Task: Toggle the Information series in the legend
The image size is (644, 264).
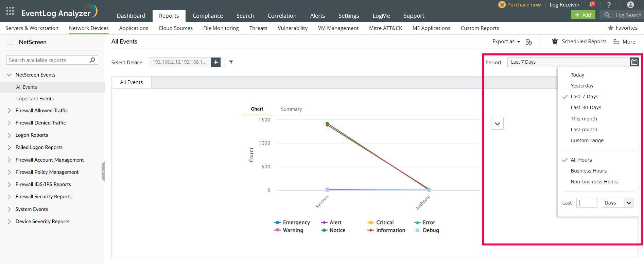Action: pyautogui.click(x=386, y=230)
